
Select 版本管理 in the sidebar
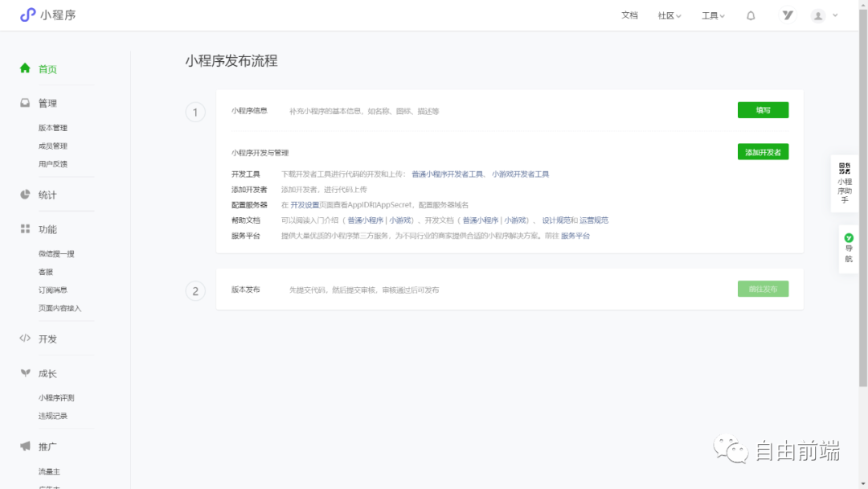[x=55, y=127]
